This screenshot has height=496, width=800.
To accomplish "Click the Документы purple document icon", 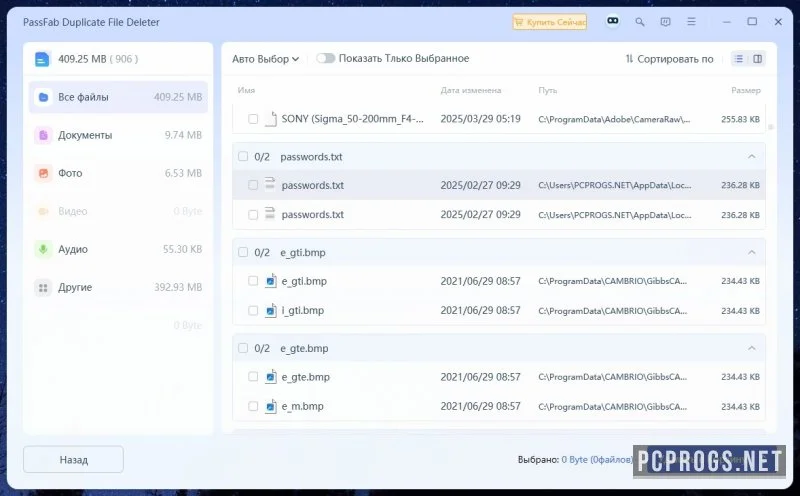I will [43, 135].
